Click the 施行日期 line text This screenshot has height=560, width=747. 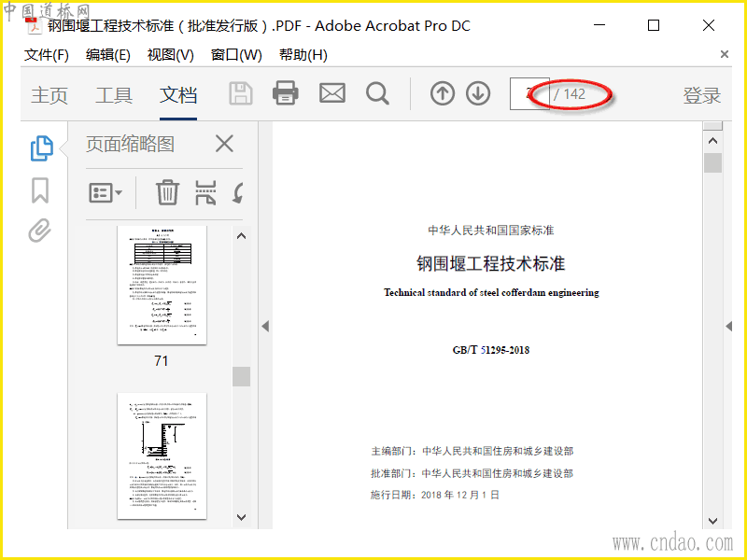pos(434,495)
